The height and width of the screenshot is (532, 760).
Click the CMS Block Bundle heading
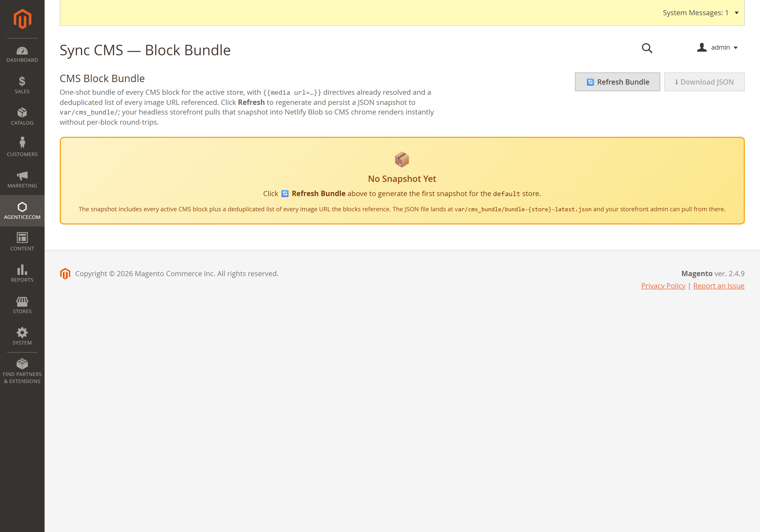click(102, 79)
